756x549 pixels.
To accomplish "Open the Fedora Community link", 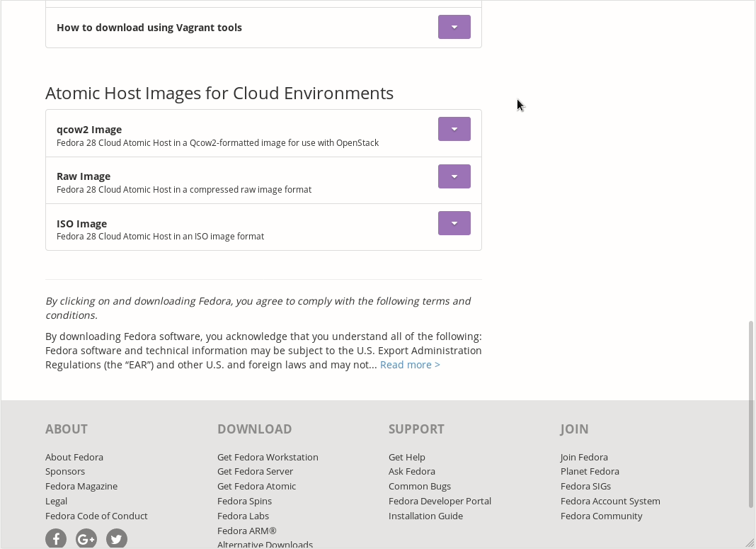I will click(x=601, y=516).
